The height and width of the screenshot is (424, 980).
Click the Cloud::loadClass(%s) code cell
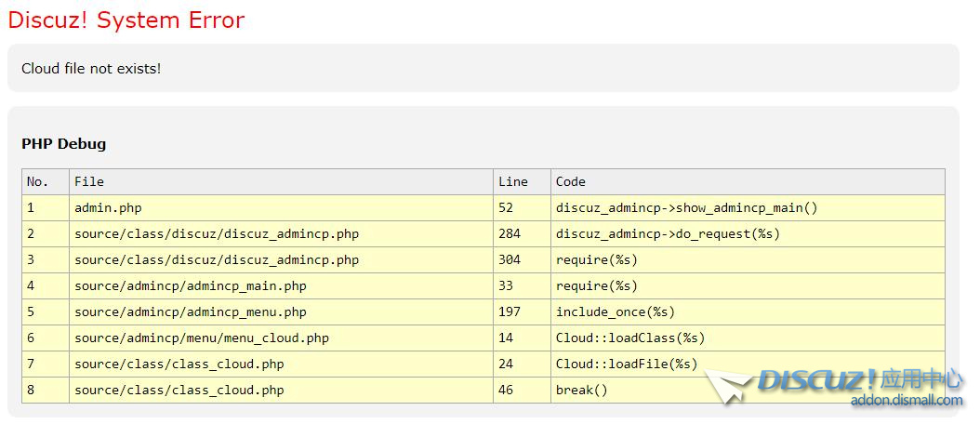pos(630,338)
